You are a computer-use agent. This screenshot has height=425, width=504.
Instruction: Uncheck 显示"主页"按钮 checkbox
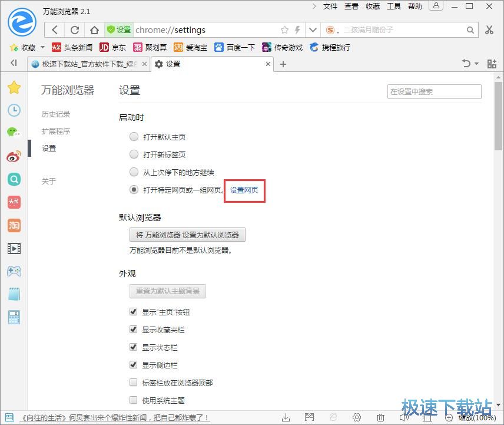coord(133,311)
